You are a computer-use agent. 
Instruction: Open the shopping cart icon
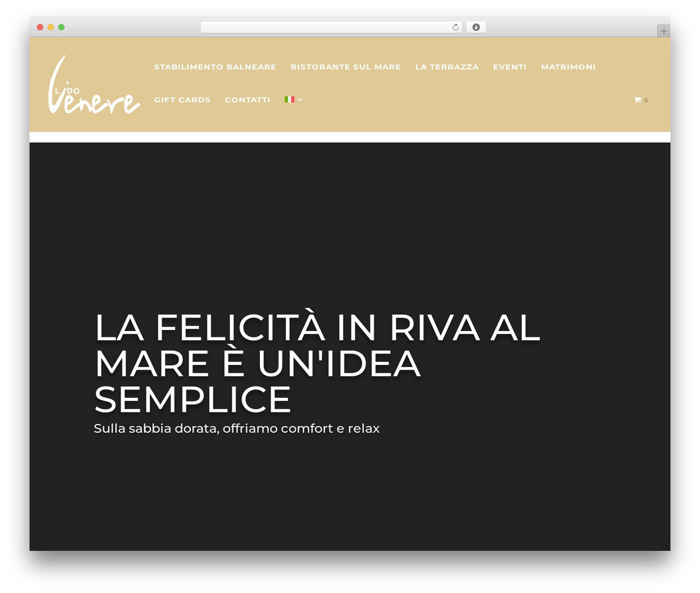click(x=637, y=100)
